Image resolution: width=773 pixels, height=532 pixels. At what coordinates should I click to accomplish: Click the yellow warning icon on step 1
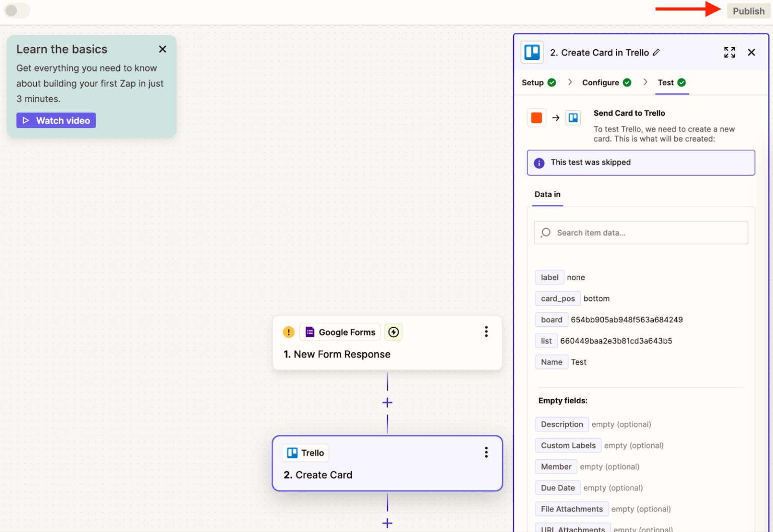[288, 332]
